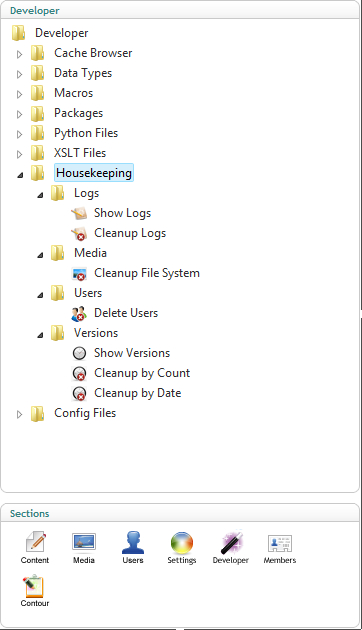The width and height of the screenshot is (362, 630).
Task: Select Cleanup File System item
Action: (147, 273)
